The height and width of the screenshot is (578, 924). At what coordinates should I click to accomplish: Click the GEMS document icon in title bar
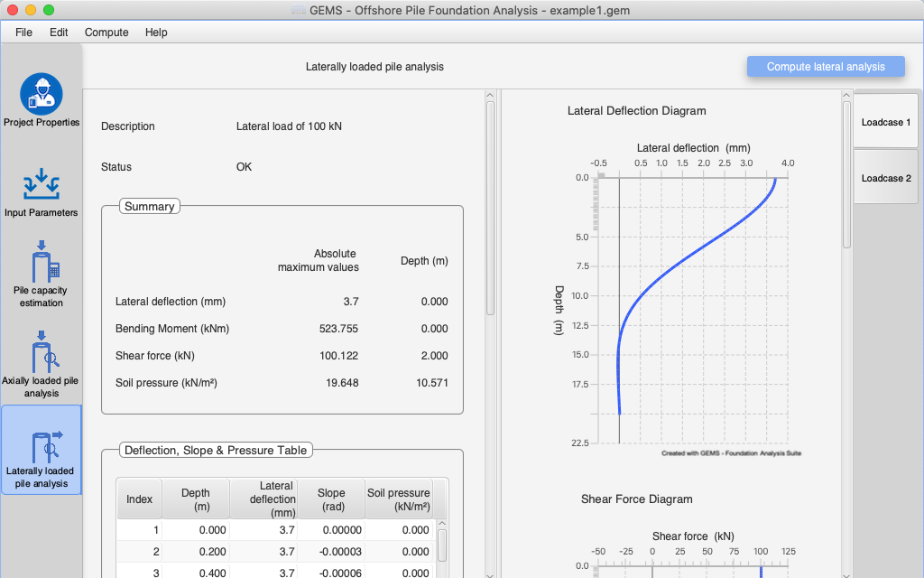(x=299, y=11)
